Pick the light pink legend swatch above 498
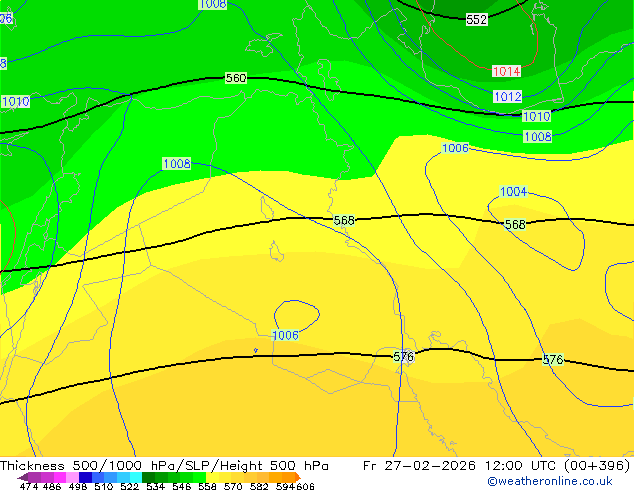This screenshot has height=490, width=634. pos(72,477)
